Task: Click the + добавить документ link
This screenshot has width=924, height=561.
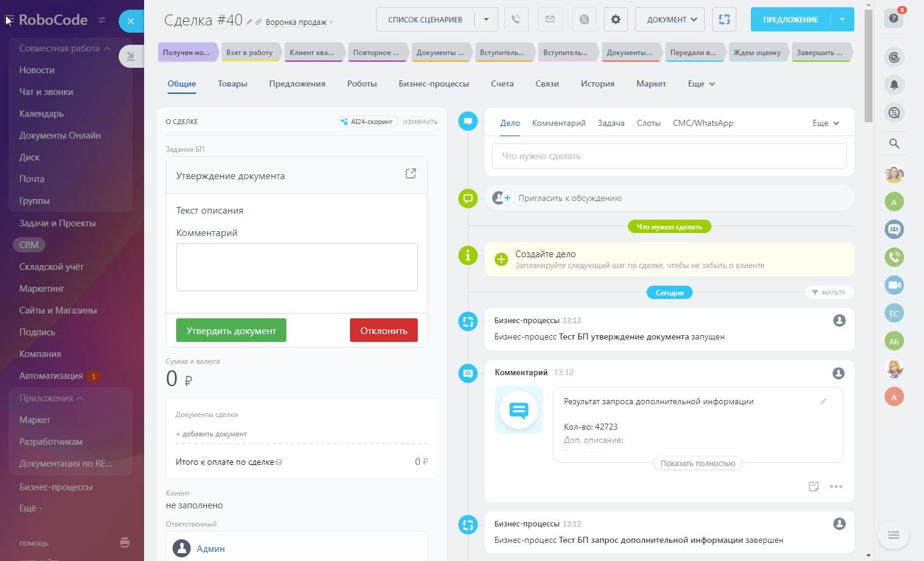Action: coord(211,434)
